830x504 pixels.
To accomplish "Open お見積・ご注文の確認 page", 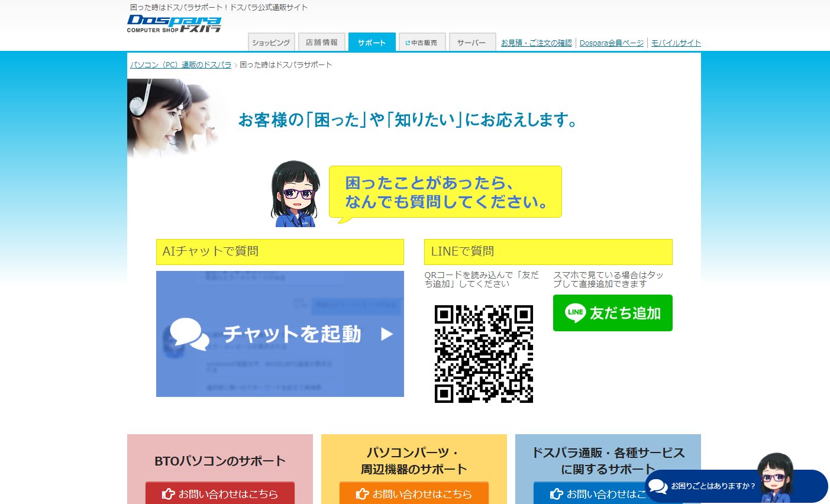I will (535, 42).
